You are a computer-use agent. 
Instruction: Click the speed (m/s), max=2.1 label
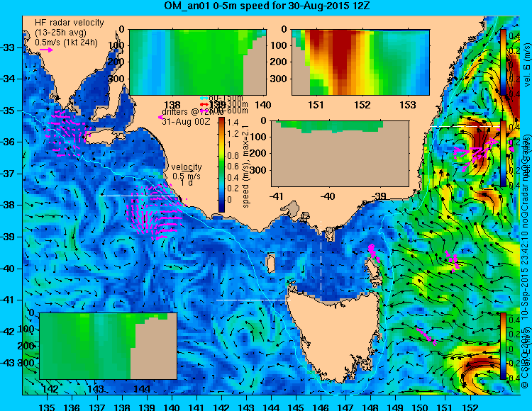click(246, 166)
